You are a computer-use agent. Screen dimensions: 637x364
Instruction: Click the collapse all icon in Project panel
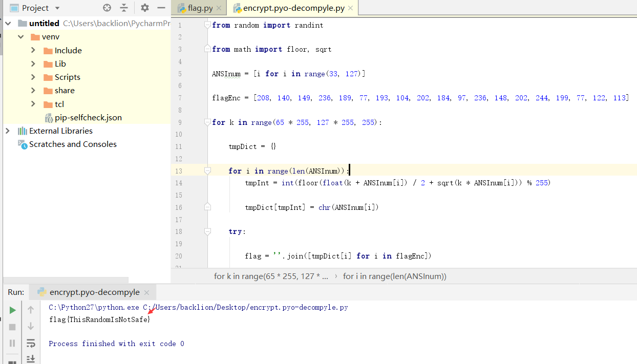click(x=124, y=8)
